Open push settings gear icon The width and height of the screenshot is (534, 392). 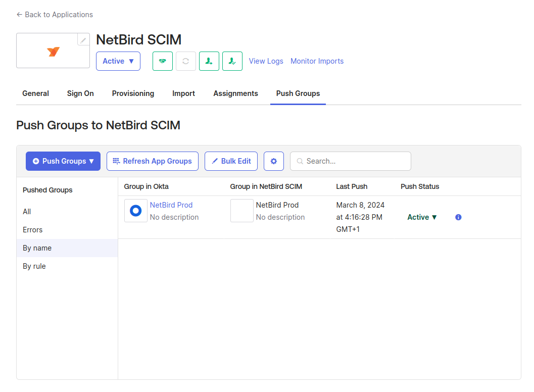274,161
